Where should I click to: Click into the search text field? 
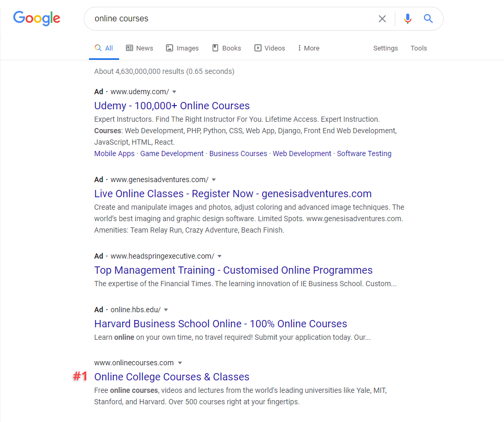click(x=229, y=19)
